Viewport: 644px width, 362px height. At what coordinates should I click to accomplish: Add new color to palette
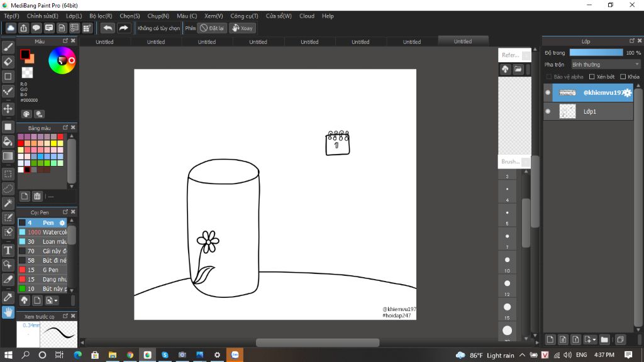(25, 196)
